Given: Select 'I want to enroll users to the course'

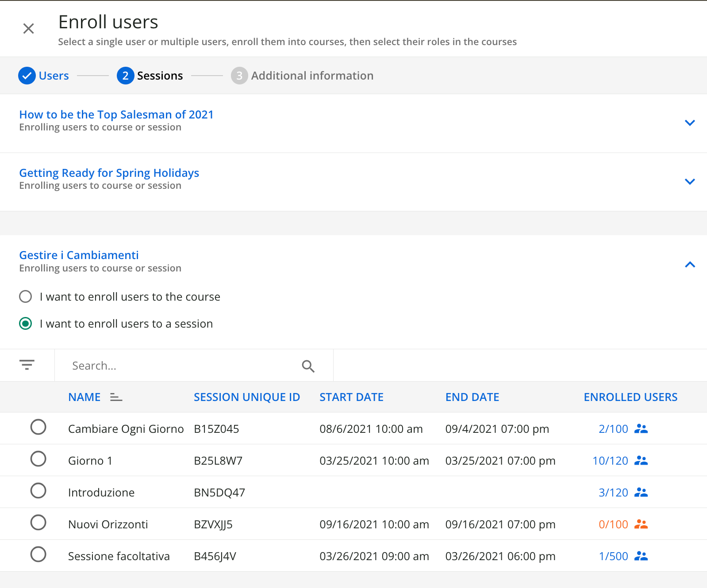Looking at the screenshot, I should [x=26, y=297].
